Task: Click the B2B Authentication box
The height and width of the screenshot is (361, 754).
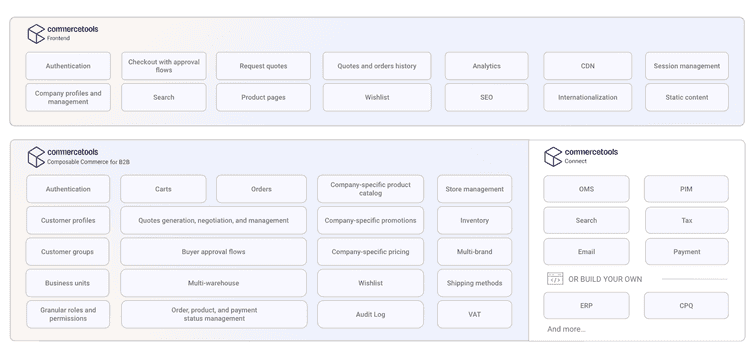Action: click(x=68, y=189)
